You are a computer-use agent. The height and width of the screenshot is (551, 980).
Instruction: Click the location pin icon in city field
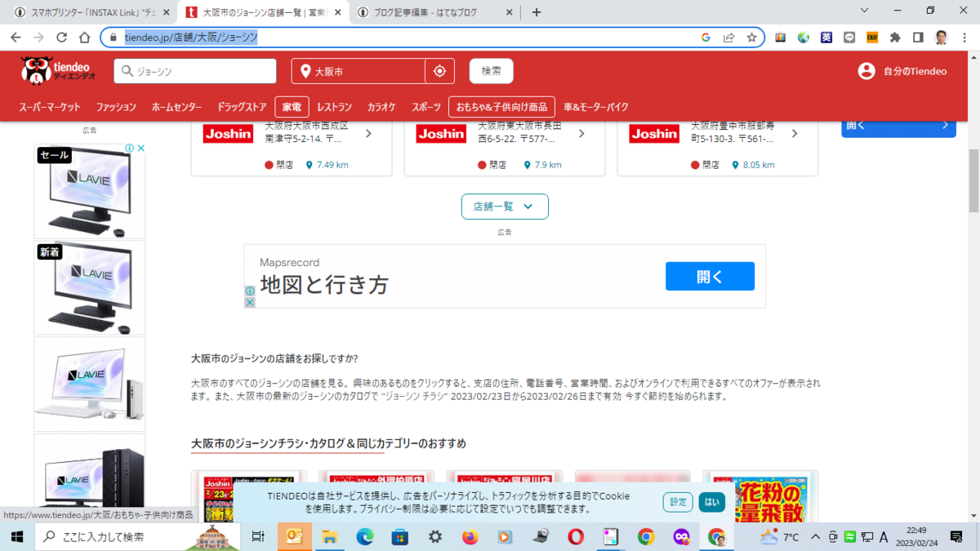pyautogui.click(x=305, y=71)
